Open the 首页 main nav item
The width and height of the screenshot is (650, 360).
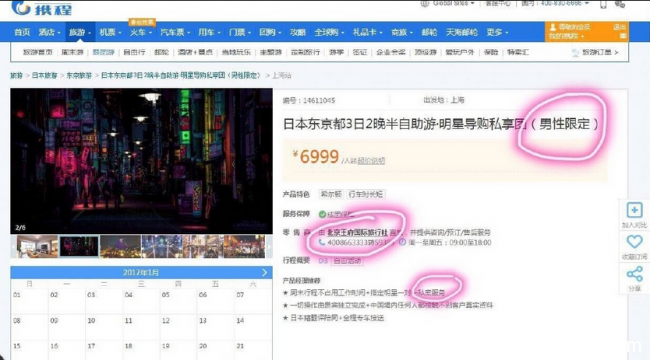coord(22,32)
